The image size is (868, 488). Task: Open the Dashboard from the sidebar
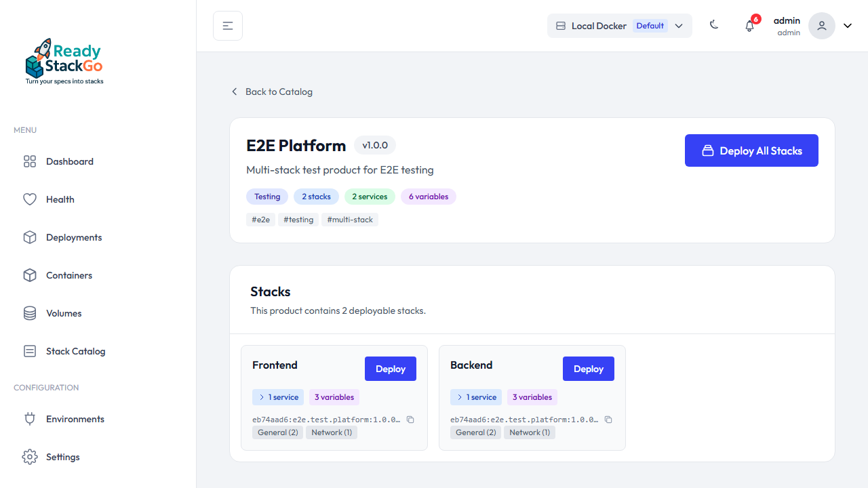click(69, 161)
